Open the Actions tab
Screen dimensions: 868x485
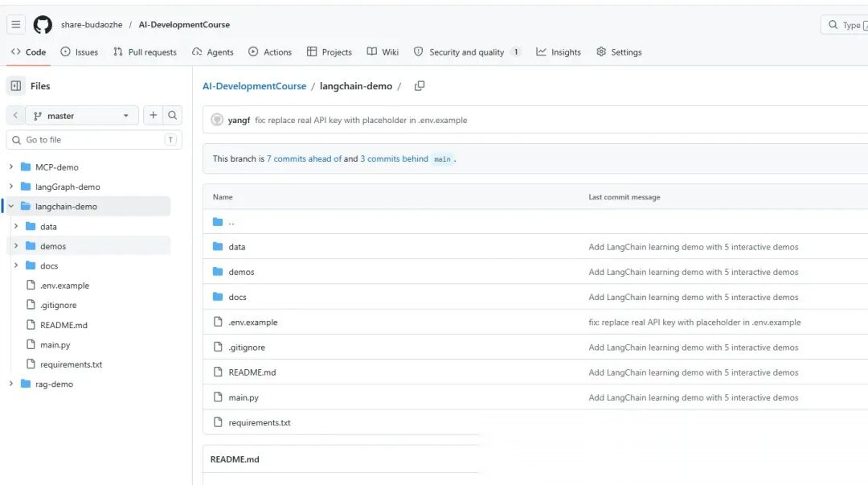point(270,51)
